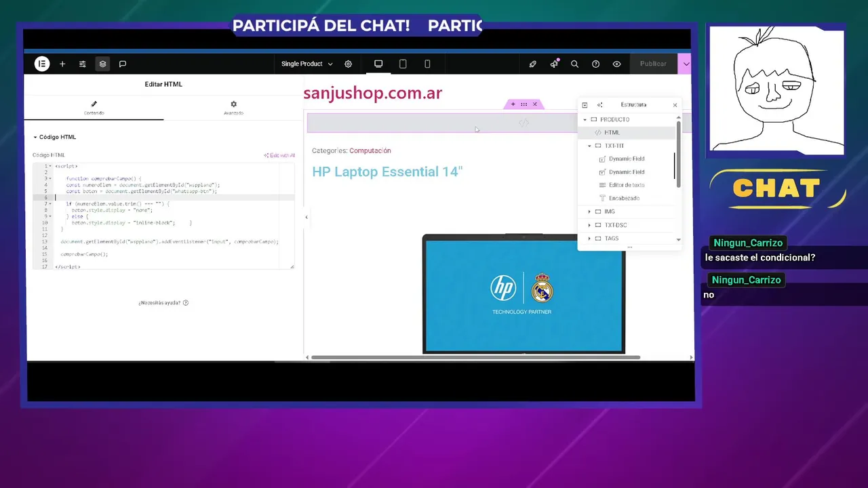Fold code at line 7 arrow

[x=50, y=203]
